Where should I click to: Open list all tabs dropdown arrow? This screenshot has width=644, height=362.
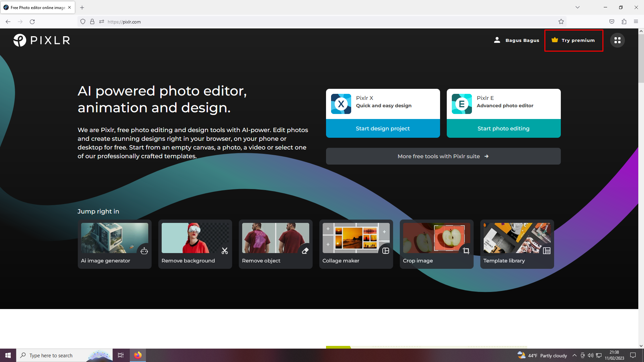pos(577,7)
